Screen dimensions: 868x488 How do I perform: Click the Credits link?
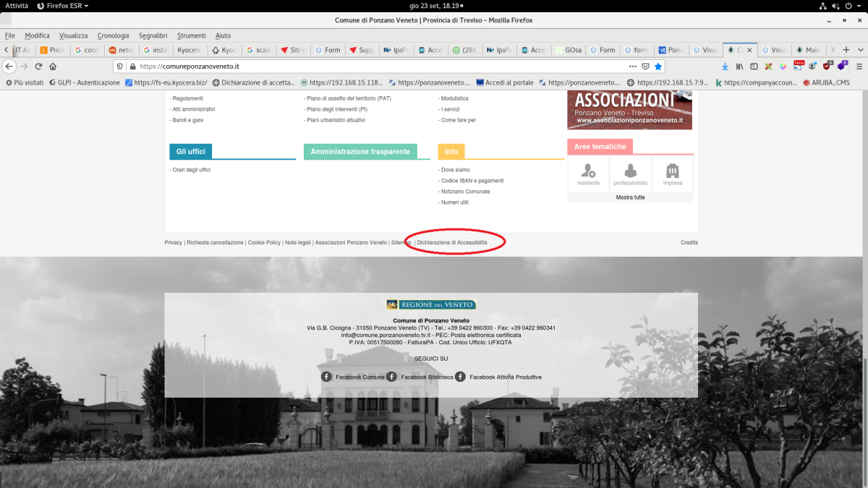(x=689, y=243)
